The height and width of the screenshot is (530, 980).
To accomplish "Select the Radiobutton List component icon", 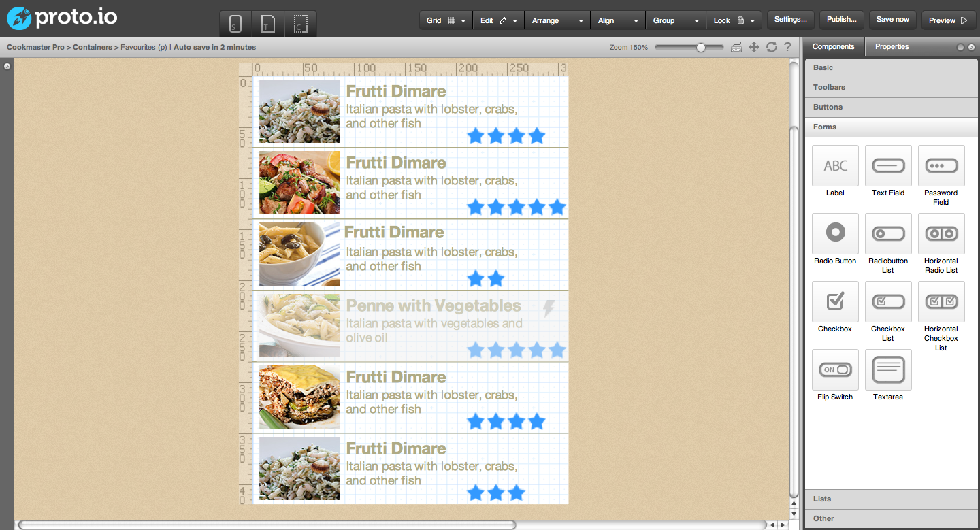I will [x=888, y=233].
